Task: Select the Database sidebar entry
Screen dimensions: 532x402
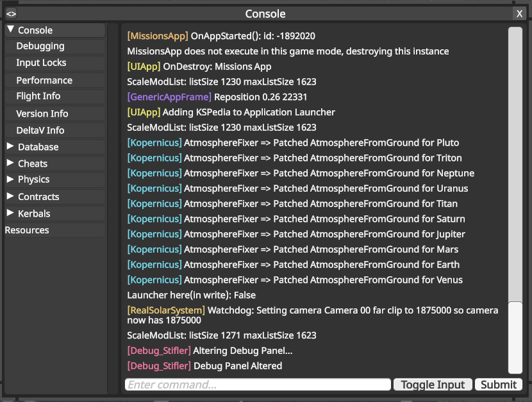Action: 55,147
